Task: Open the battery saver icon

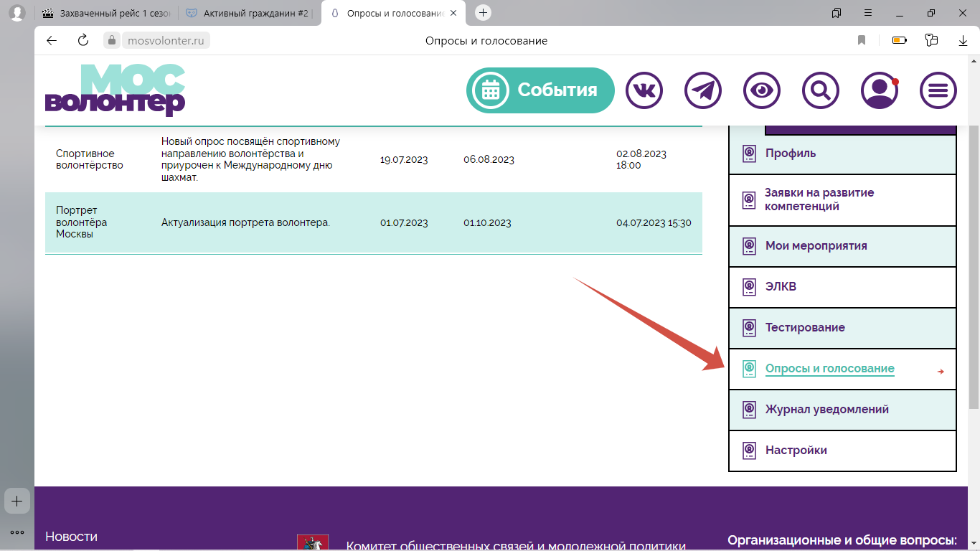Action: tap(900, 41)
